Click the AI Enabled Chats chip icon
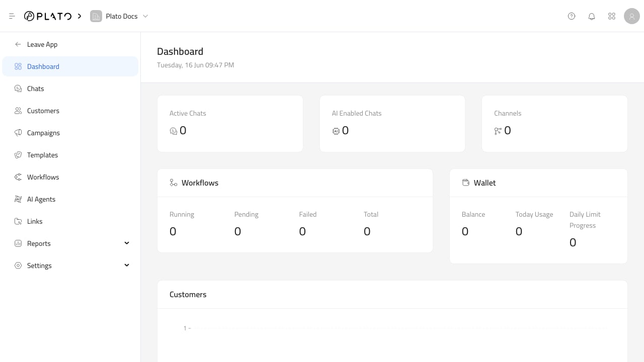 pyautogui.click(x=336, y=131)
